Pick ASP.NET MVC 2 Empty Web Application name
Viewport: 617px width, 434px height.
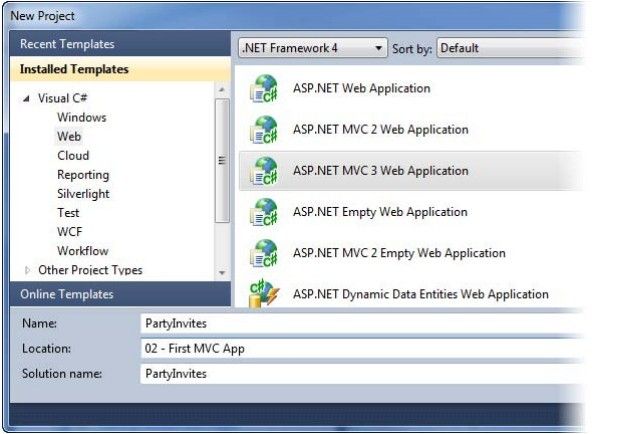399,253
